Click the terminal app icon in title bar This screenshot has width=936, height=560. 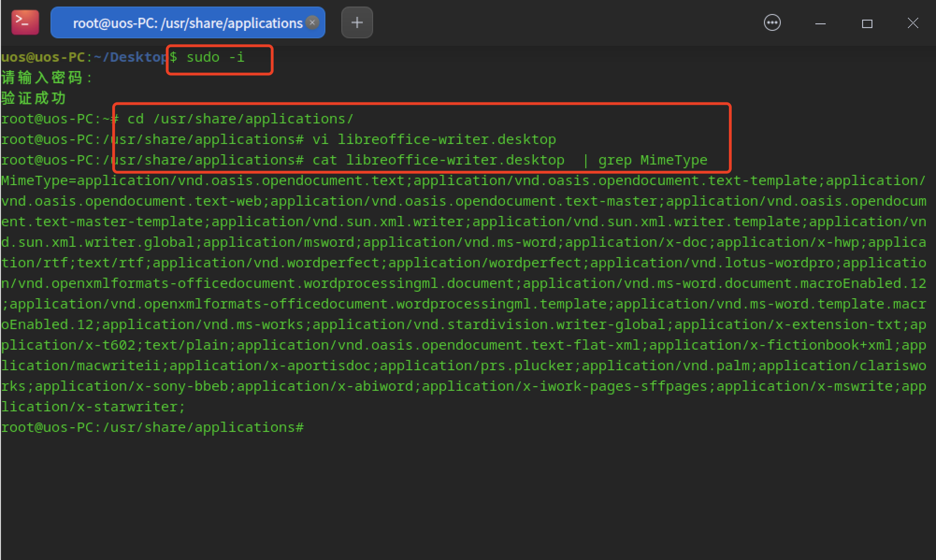[25, 22]
